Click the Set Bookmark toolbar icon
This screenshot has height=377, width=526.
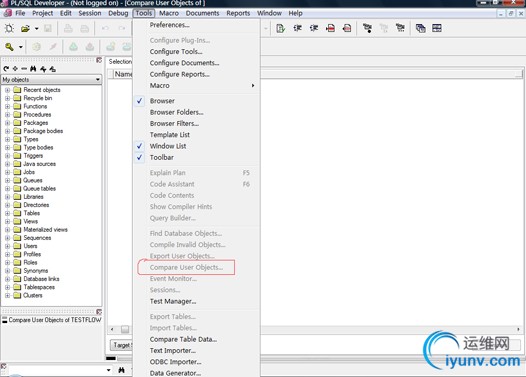pyautogui.click(x=367, y=28)
